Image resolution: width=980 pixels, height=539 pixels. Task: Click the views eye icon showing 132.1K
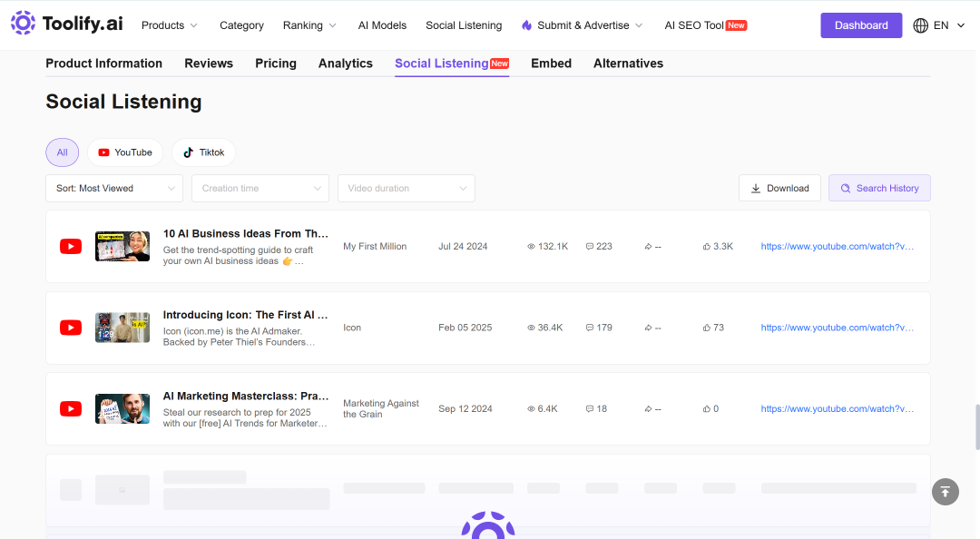[531, 247]
